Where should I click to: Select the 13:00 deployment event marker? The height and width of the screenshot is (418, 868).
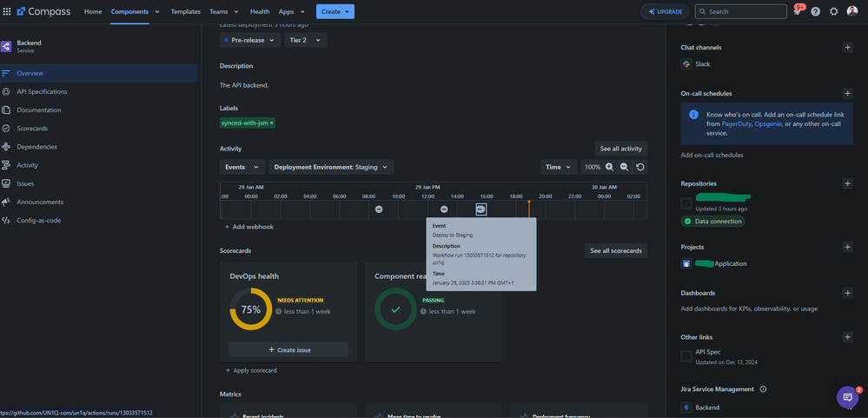(x=444, y=209)
